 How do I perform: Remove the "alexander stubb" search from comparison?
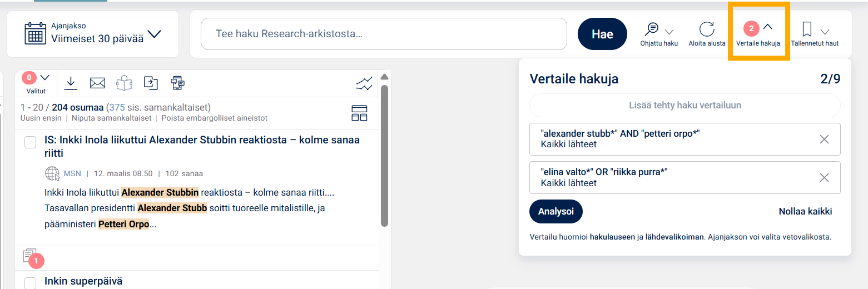(x=824, y=139)
